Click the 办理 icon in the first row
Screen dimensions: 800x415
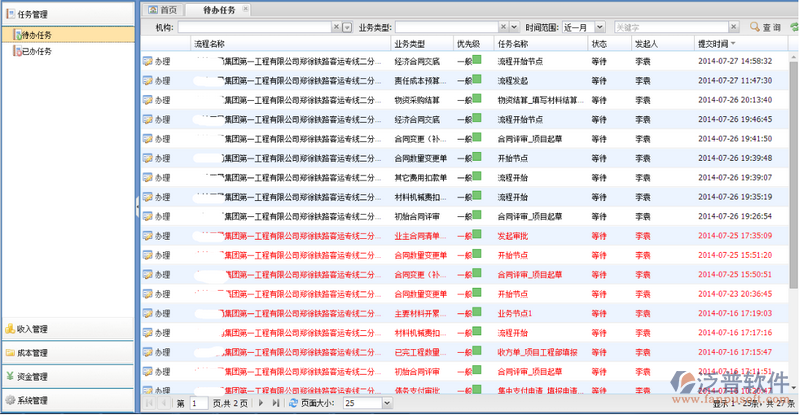[148, 62]
